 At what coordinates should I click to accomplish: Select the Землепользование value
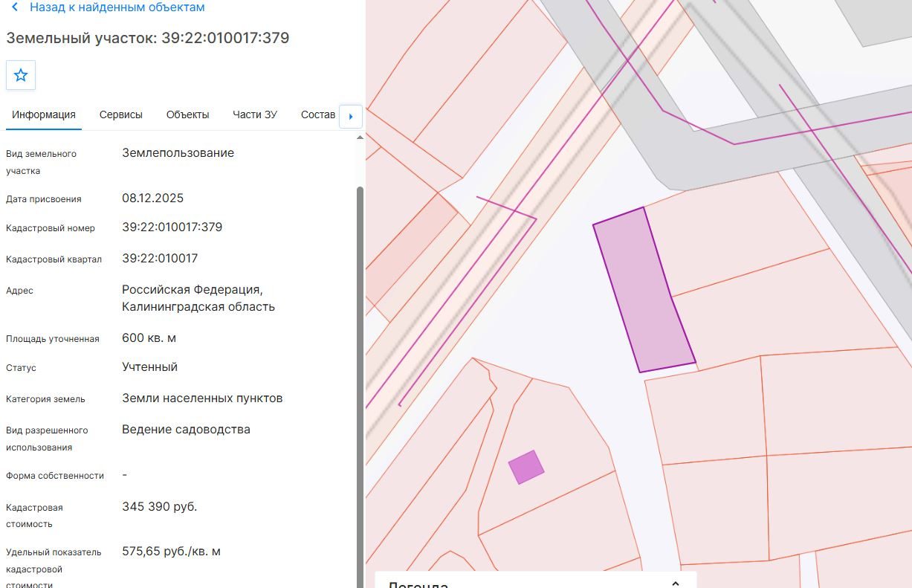coord(178,153)
